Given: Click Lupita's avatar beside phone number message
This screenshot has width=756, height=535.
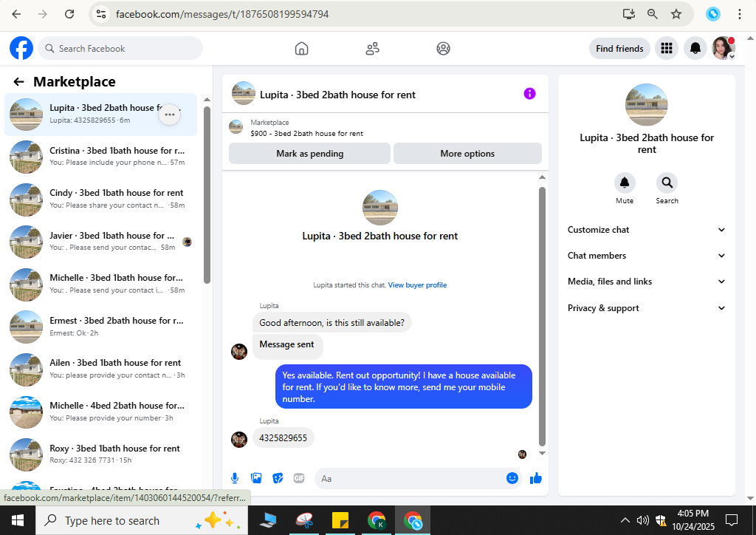Looking at the screenshot, I should coord(239,440).
